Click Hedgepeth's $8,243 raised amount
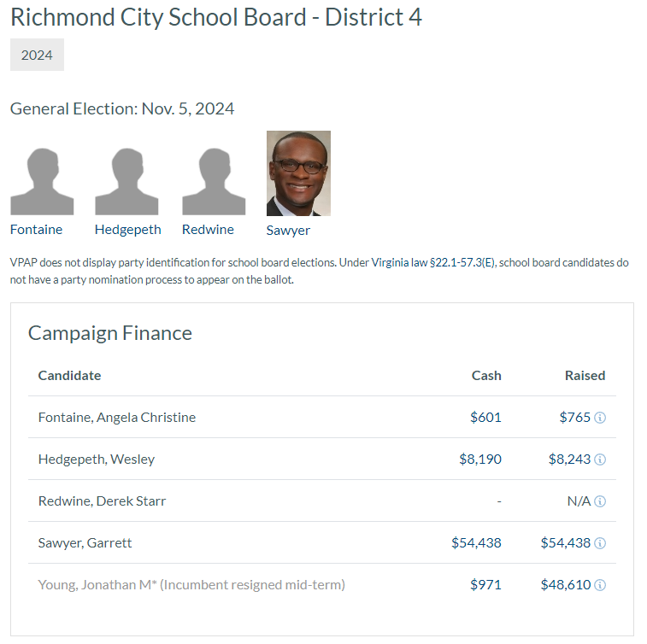 [x=569, y=460]
